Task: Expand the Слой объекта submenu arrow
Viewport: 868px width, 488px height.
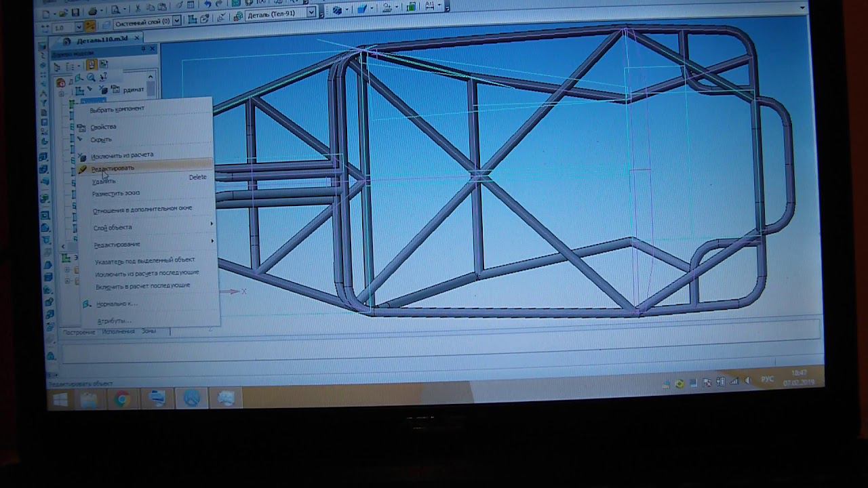Action: 212,224
